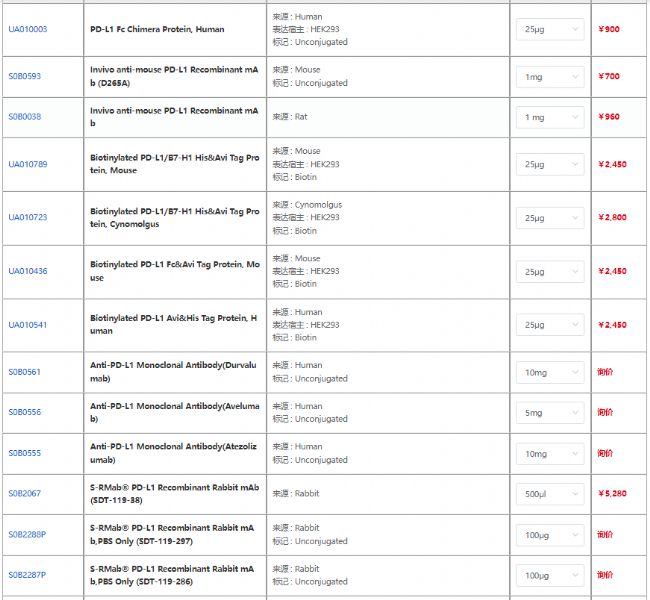650x600 pixels.
Task: Open the size dropdown in the UA010436 row
Action: coord(550,272)
